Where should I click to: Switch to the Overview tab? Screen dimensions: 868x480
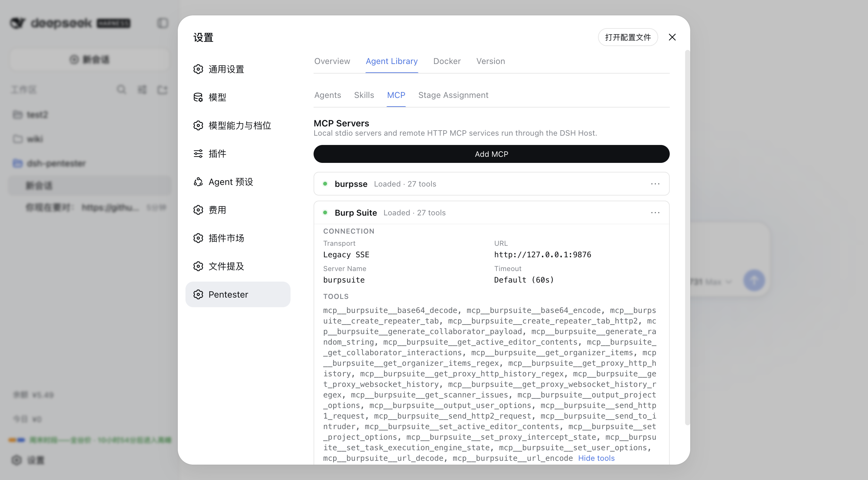pyautogui.click(x=332, y=61)
